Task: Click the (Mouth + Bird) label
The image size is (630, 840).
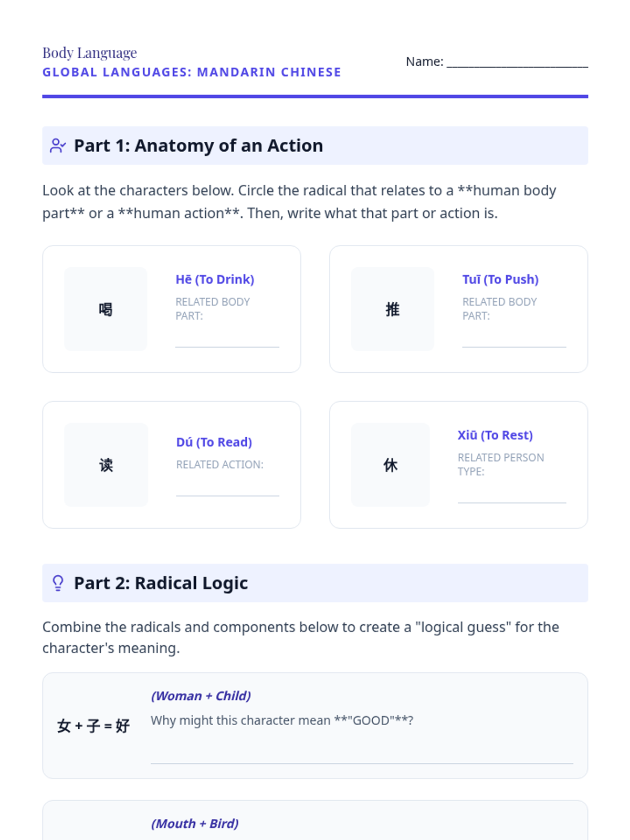Action: click(x=195, y=824)
